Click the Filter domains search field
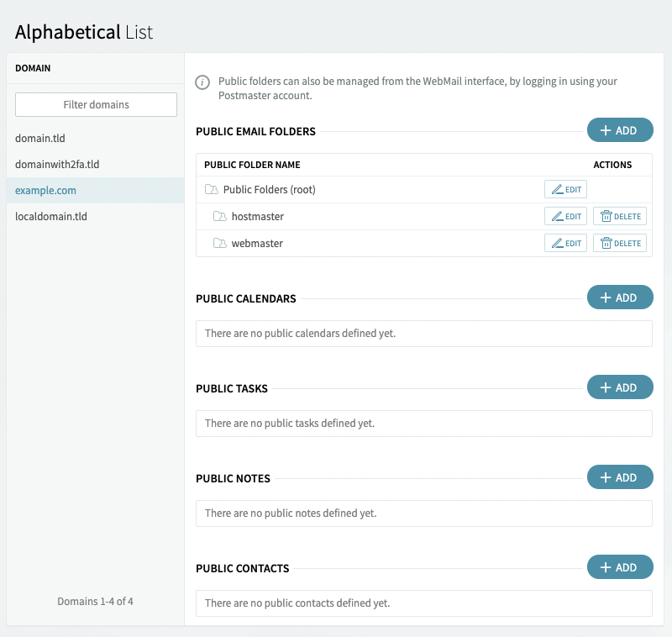Image resolution: width=672 pixels, height=637 pixels. pyautogui.click(x=95, y=104)
